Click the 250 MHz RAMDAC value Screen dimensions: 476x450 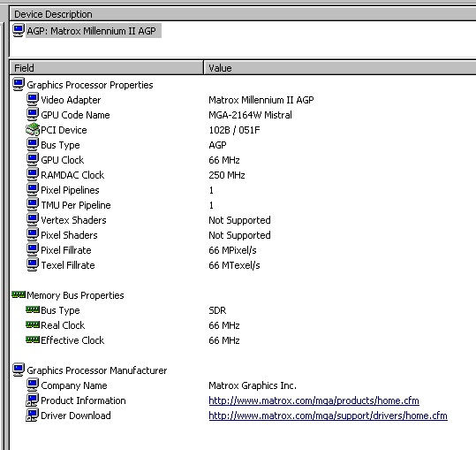click(227, 175)
